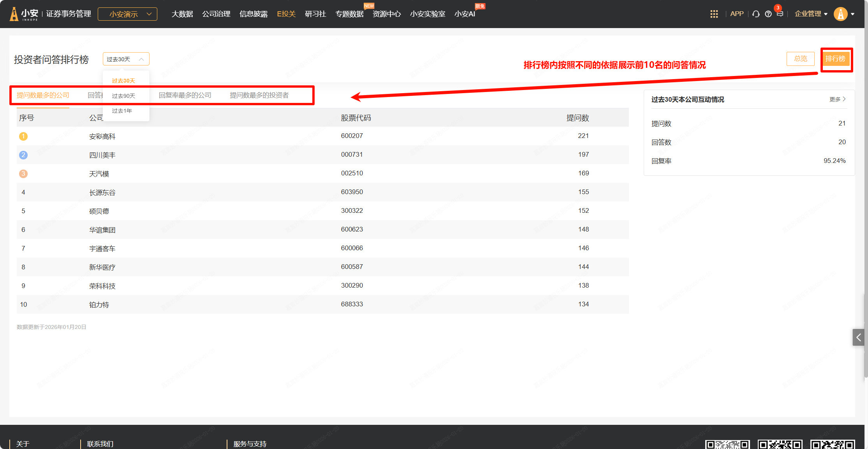This screenshot has height=449, width=868.
Task: Click the WeChat QR code in footer
Action: click(727, 444)
